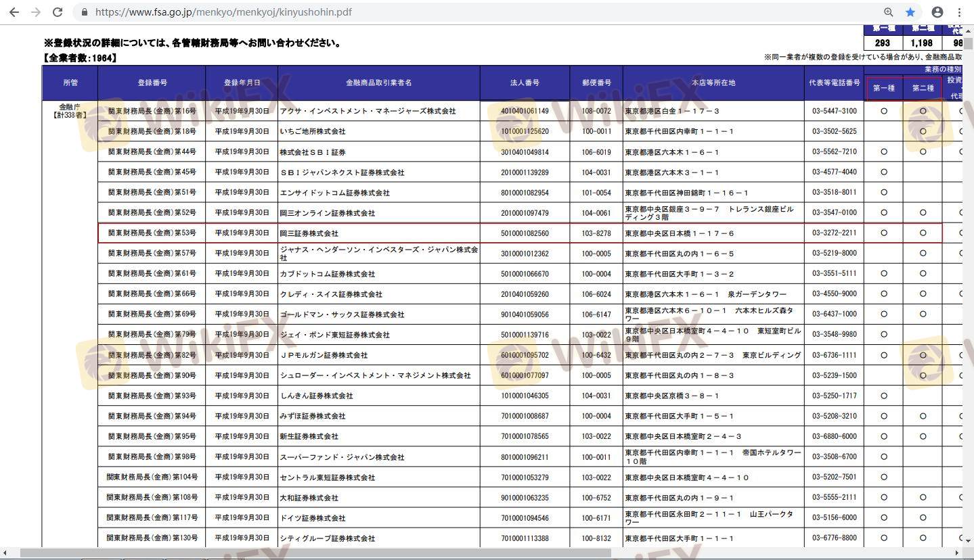Reload the kinyushohin.pdf page
The width and height of the screenshot is (974, 560).
(58, 12)
